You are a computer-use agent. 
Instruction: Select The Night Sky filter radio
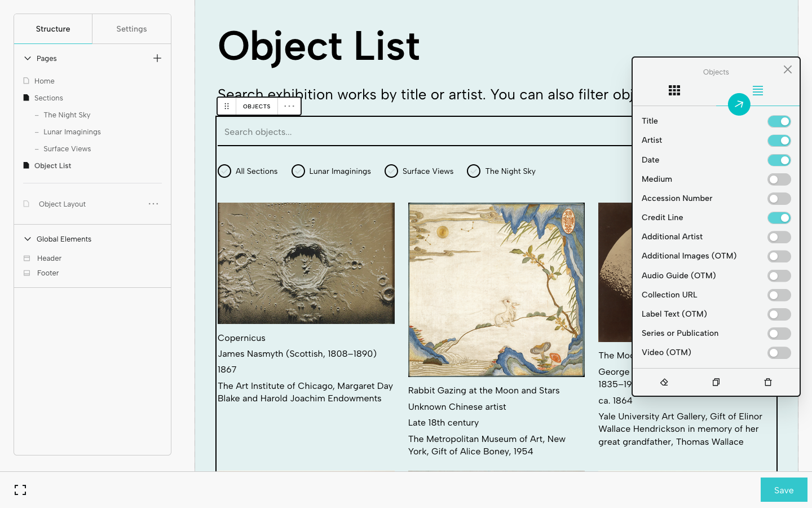point(474,171)
